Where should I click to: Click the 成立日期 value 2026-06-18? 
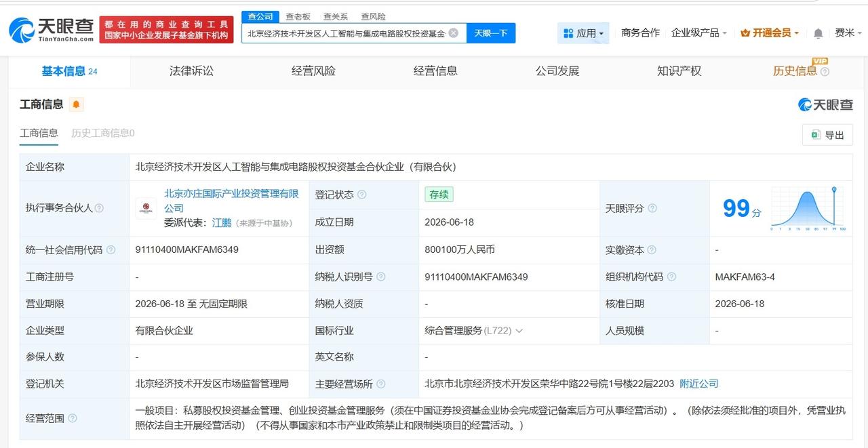coord(449,222)
